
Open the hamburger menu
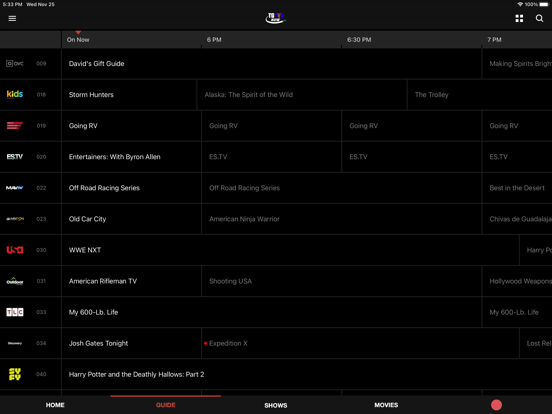(12, 18)
